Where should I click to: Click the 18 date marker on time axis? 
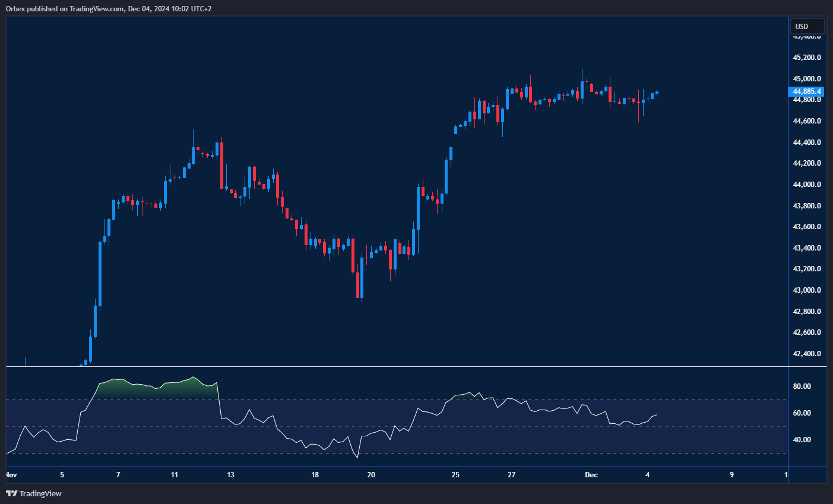315,475
